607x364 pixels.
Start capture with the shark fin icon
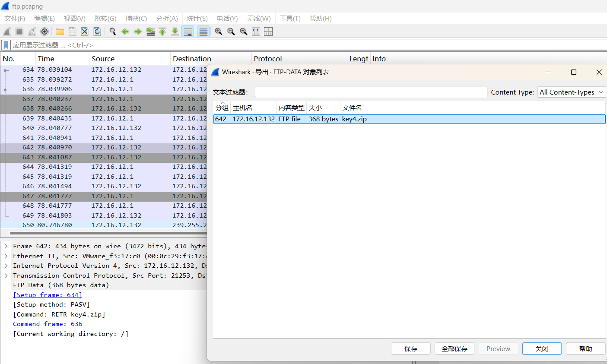(x=7, y=32)
